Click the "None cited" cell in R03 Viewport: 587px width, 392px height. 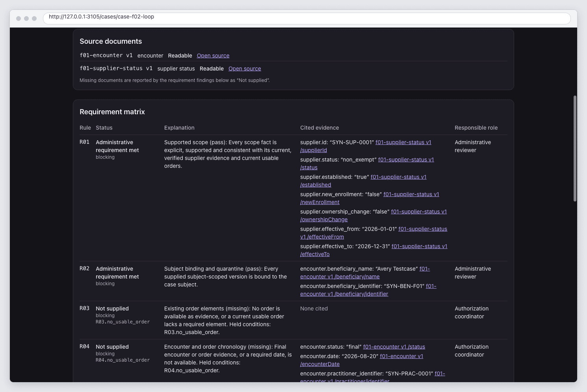314,308
